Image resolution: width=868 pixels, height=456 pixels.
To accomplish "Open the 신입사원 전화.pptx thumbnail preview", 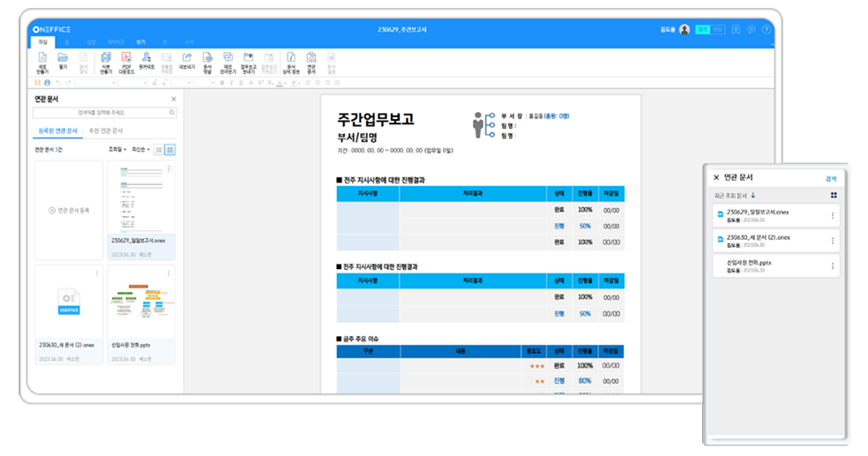I will (x=141, y=303).
